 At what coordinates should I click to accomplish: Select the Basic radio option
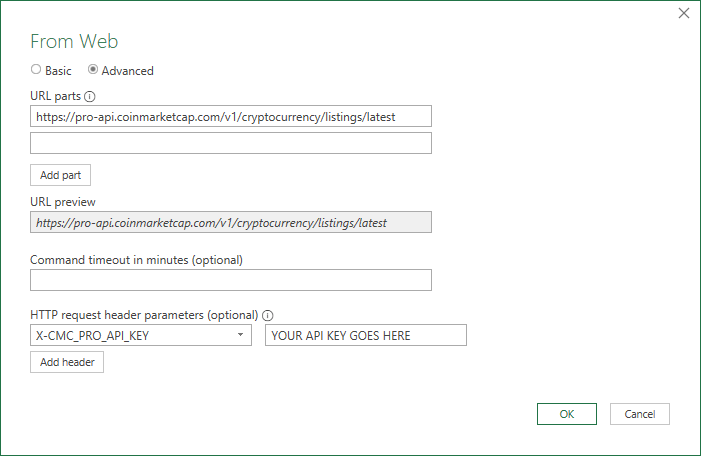point(37,70)
